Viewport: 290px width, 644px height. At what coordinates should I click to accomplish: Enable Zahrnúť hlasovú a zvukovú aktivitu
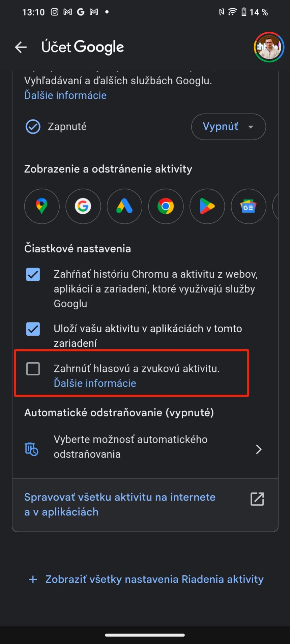point(33,369)
